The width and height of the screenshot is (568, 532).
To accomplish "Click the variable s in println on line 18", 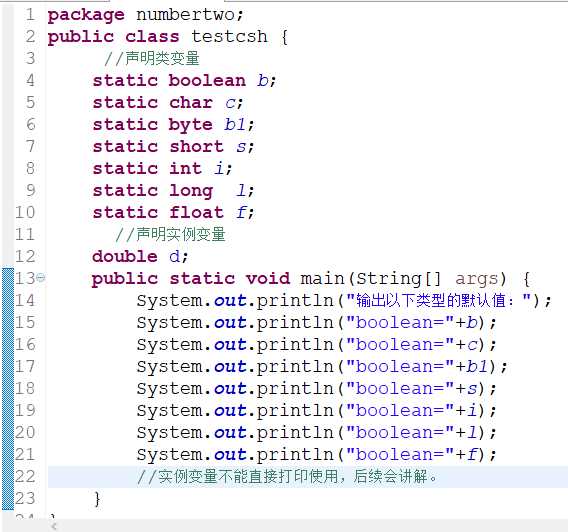I will (x=472, y=389).
